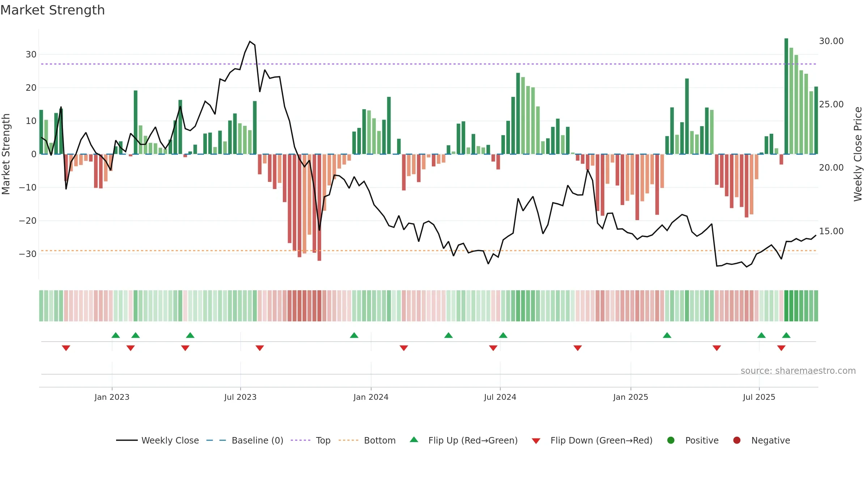Screen dimensions: 868x488
Task: Select the rightmost red Flip Down triangle marker
Action: tap(781, 348)
